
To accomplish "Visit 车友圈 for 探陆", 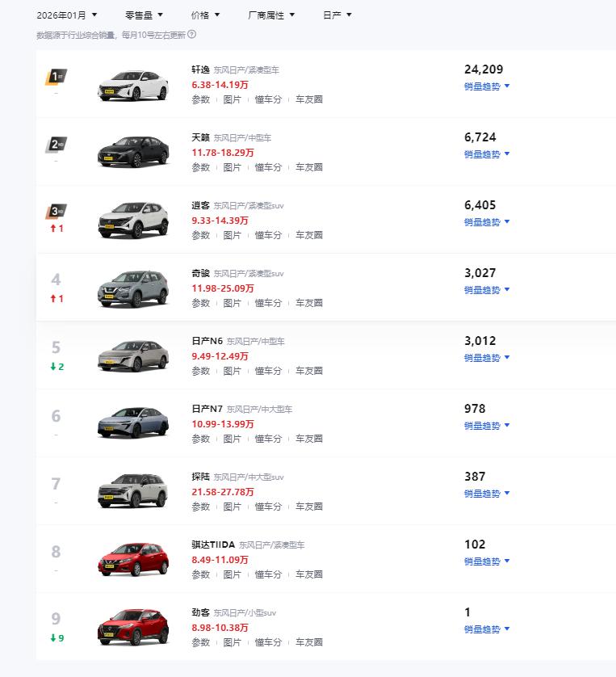I will [308, 507].
